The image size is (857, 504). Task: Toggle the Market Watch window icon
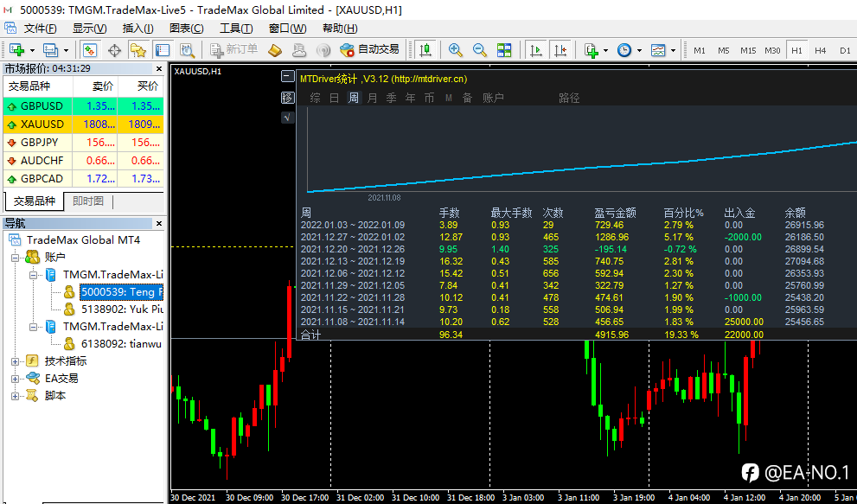point(90,50)
